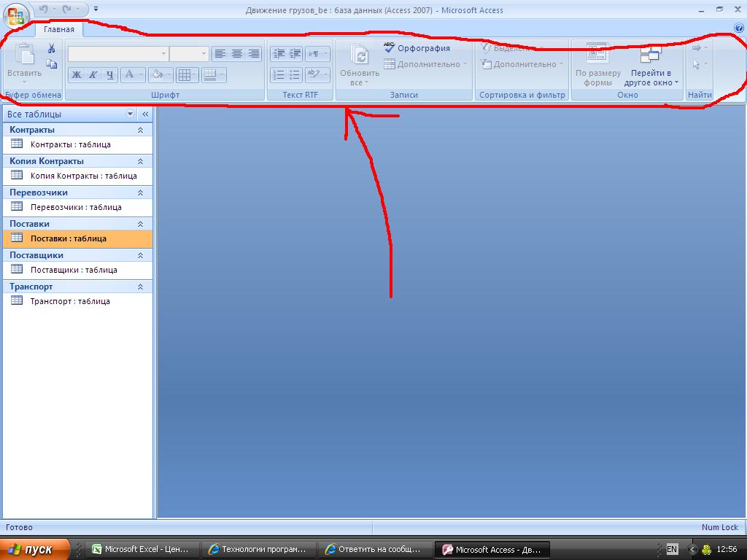Viewport: 747px width, 560px height.
Task: Open the Транспорт : таблица item
Action: [77, 301]
